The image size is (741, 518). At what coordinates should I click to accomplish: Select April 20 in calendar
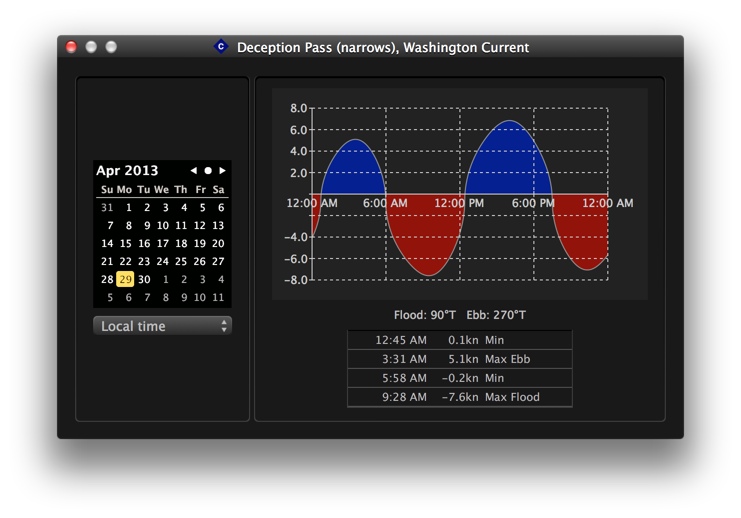(x=218, y=243)
